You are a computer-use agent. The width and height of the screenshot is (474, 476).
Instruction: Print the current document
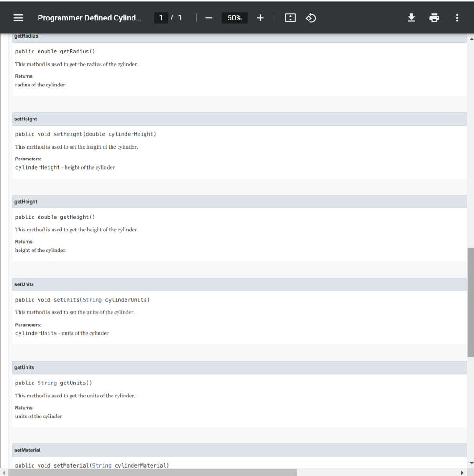click(x=434, y=18)
